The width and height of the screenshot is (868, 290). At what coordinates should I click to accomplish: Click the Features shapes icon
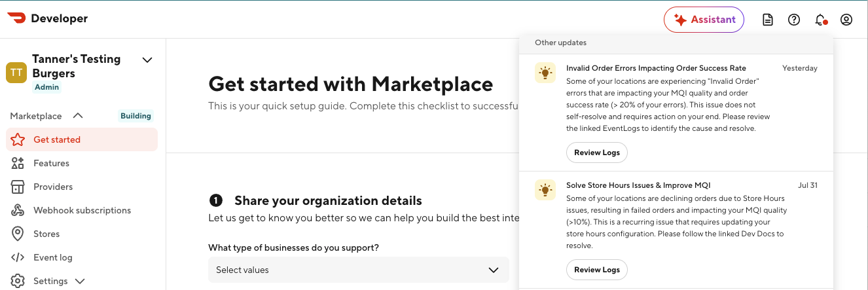(x=18, y=163)
